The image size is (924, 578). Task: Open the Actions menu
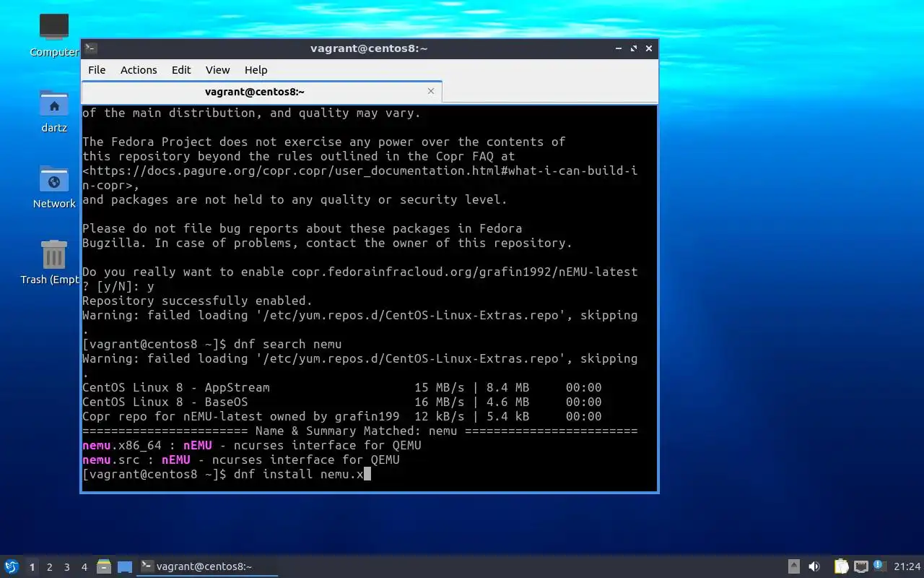(x=139, y=70)
